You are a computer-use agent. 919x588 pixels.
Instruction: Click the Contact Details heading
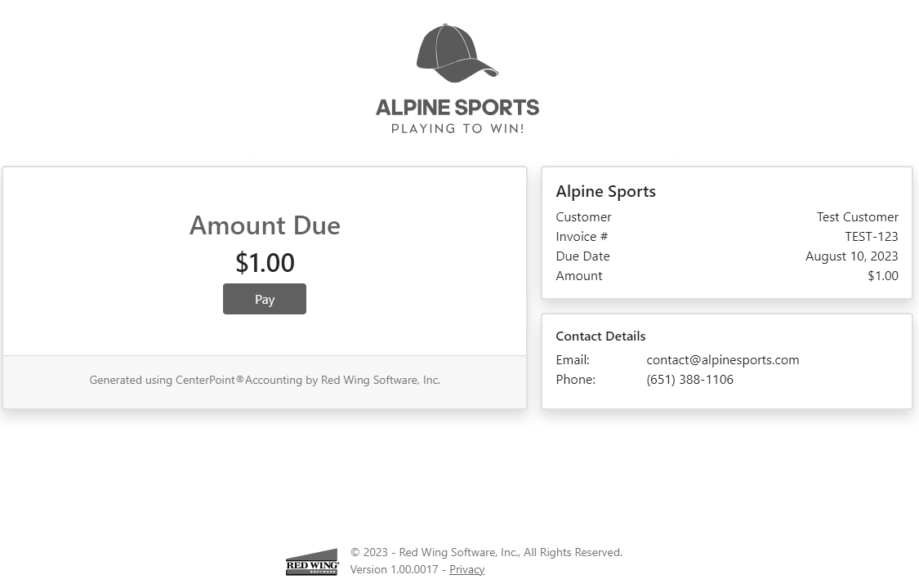click(x=600, y=336)
